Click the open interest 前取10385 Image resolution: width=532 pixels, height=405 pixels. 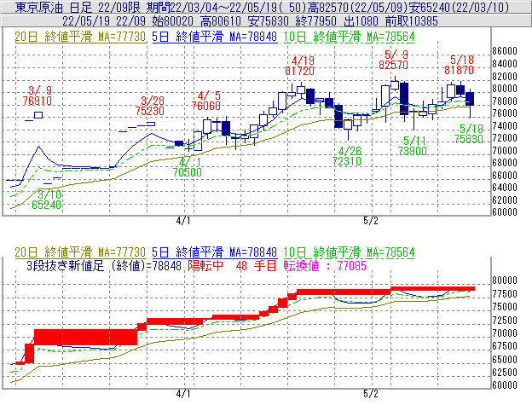411,21
